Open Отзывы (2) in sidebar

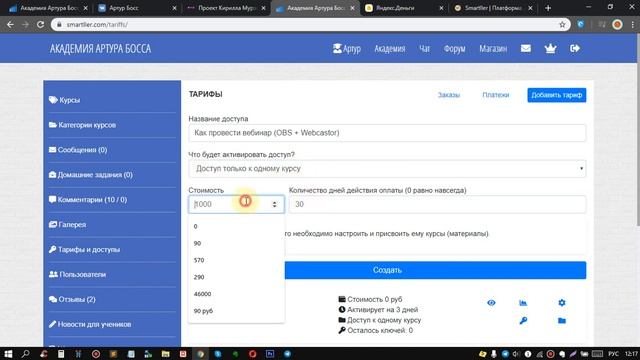pyautogui.click(x=72, y=299)
